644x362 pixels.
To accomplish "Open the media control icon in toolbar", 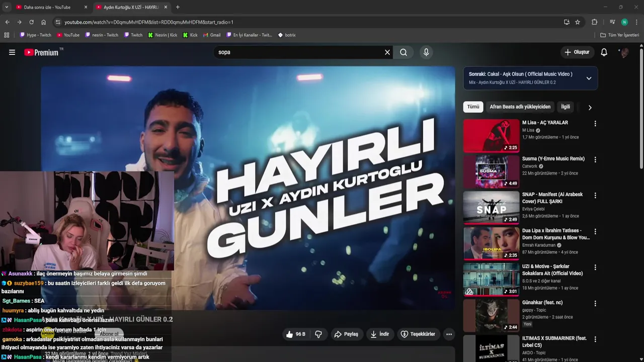I will click(x=612, y=22).
